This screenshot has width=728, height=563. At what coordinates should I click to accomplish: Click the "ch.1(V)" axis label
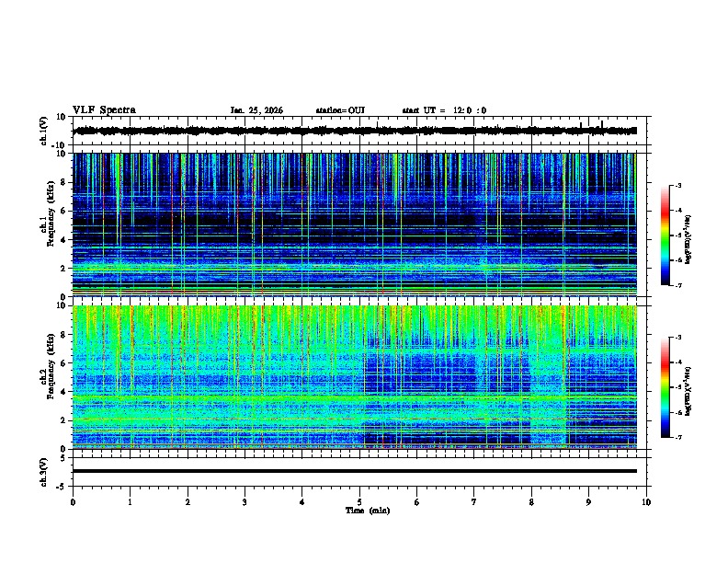[x=44, y=131]
